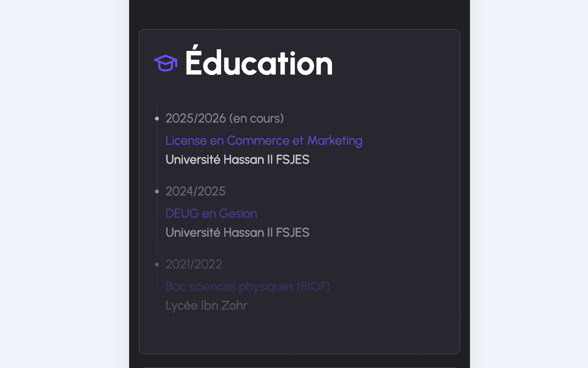Viewport: 588px width, 368px height.
Task: Open Bac sciences physiques (BIOF)
Action: 248,286
